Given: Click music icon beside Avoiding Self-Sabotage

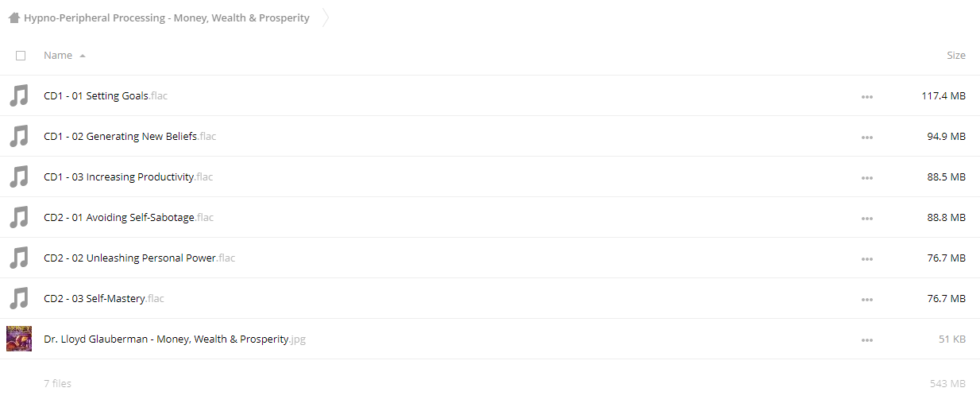Looking at the screenshot, I should click(x=18, y=217).
